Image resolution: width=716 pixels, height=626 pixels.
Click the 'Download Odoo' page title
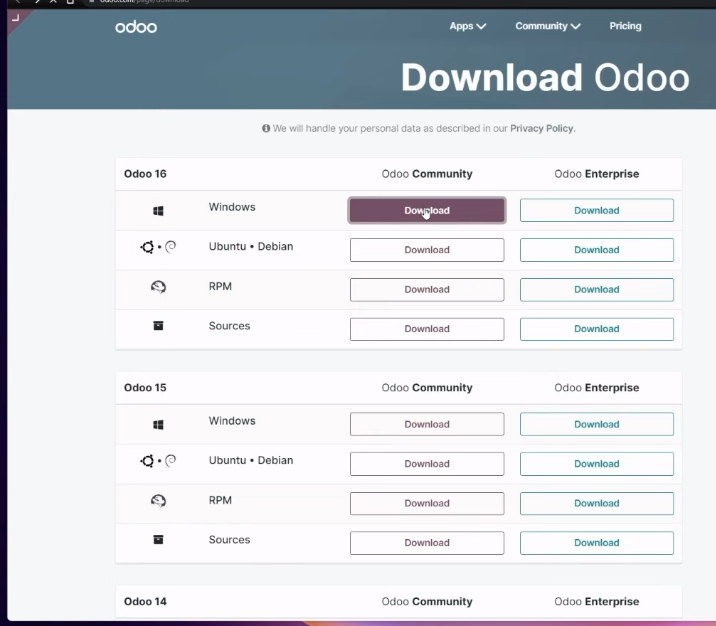tap(545, 78)
